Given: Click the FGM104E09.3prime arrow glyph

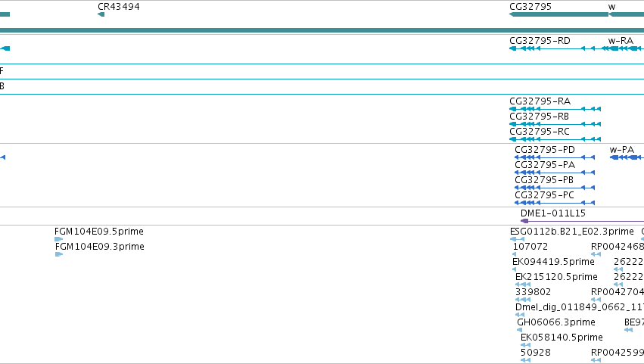Looking at the screenshot, I should point(59,254).
